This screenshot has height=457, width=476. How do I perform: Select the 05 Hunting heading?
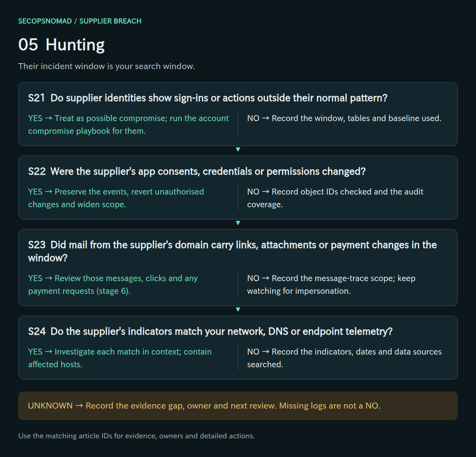(x=61, y=45)
